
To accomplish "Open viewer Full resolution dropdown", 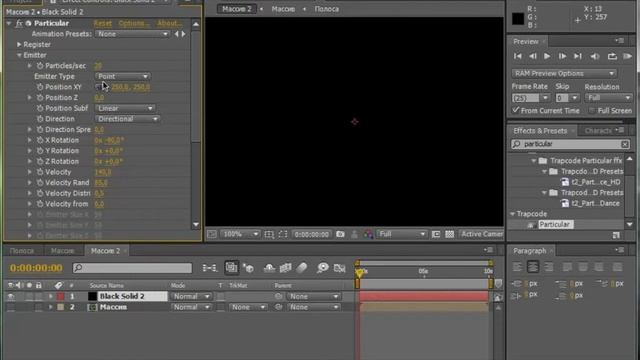I will coord(401,234).
